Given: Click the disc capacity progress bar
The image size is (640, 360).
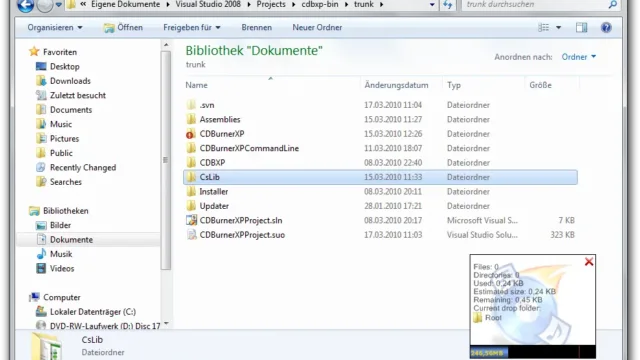Looking at the screenshot, I should (x=532, y=352).
